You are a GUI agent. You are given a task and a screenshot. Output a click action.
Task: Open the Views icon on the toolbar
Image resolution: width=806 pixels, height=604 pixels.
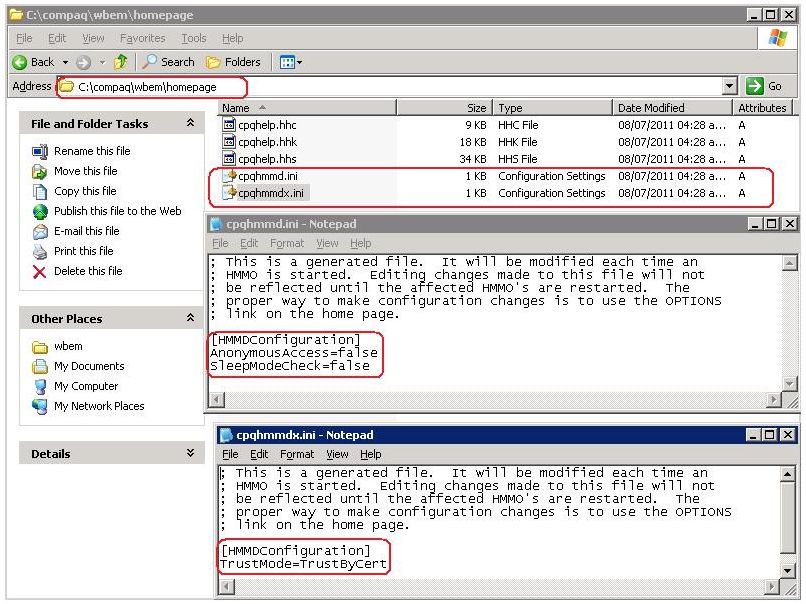click(288, 61)
